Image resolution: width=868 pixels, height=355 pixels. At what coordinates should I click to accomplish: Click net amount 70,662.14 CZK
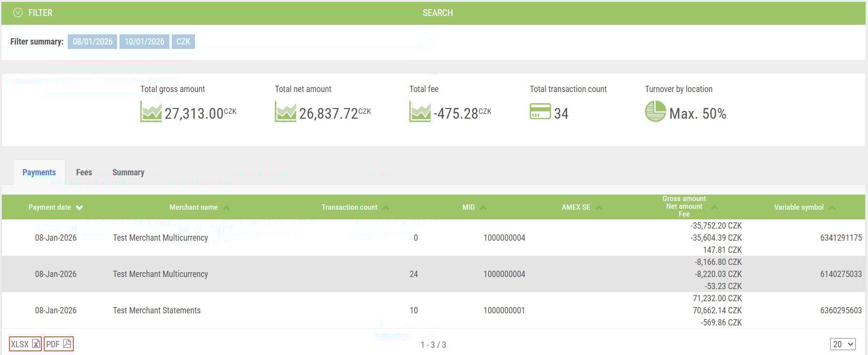click(x=717, y=310)
